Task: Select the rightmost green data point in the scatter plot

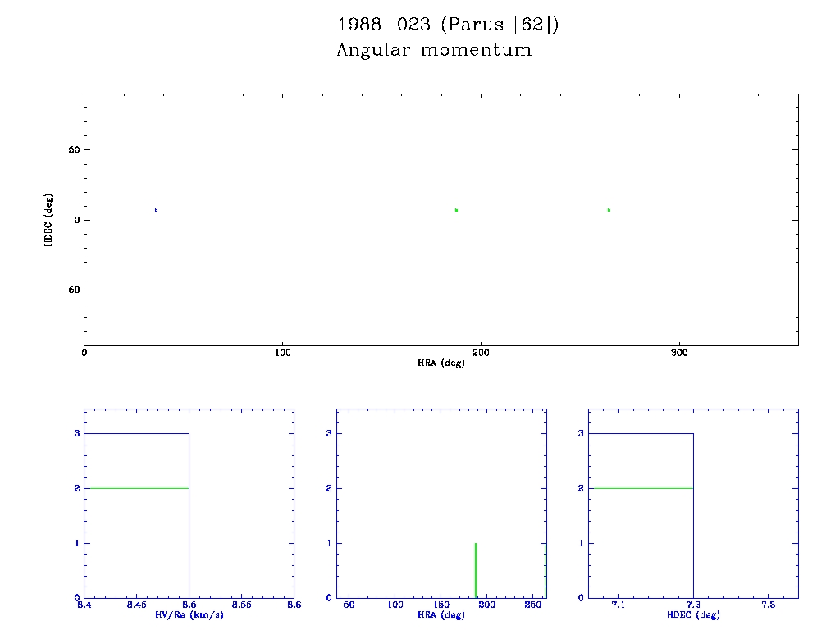Action: pos(609,210)
